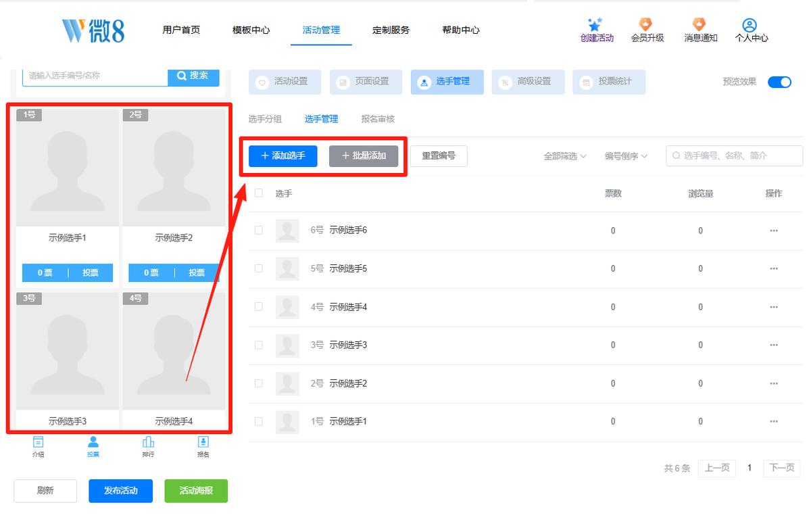Check the box for 示例选手3
The image size is (811, 532).
point(258,345)
